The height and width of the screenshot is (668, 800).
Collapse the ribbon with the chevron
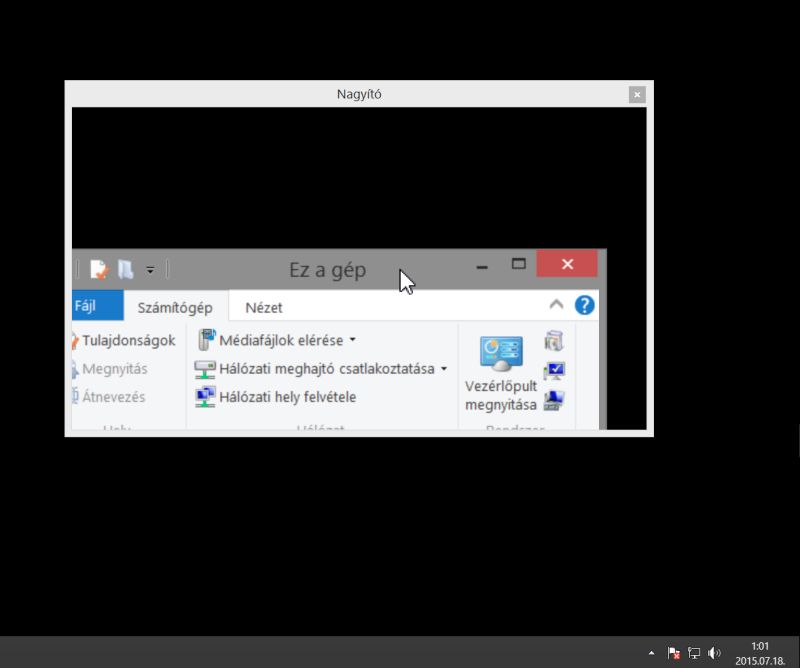click(x=557, y=305)
